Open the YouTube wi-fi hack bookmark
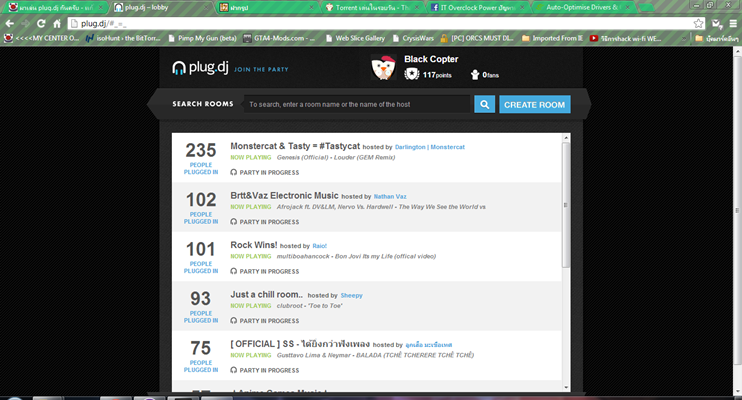The image size is (742, 400). [626, 38]
